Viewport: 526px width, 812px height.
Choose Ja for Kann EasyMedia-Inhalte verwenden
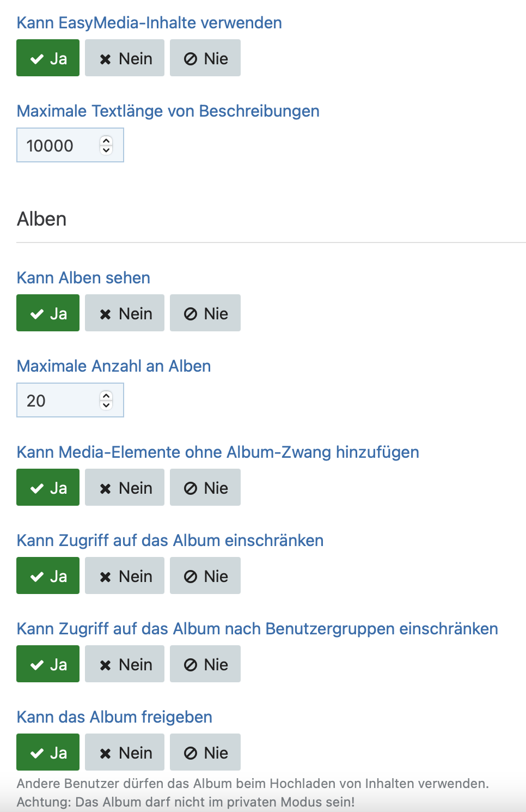[x=48, y=58]
